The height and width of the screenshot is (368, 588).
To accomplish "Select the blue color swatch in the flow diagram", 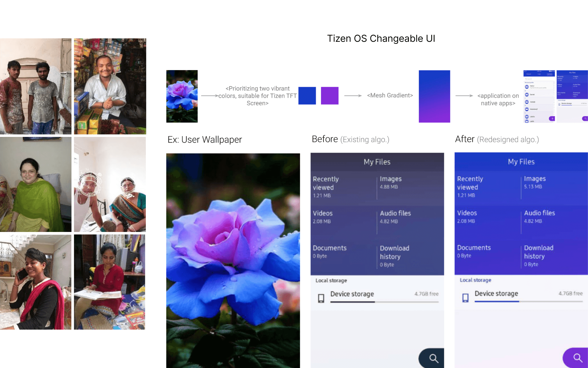I will coord(307,95).
